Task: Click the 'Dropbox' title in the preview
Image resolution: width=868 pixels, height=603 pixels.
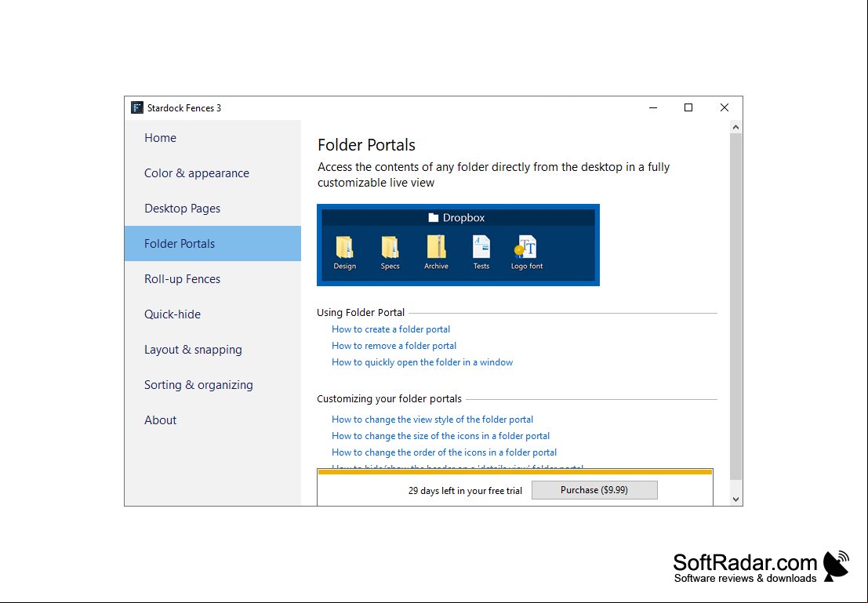Action: (x=464, y=218)
